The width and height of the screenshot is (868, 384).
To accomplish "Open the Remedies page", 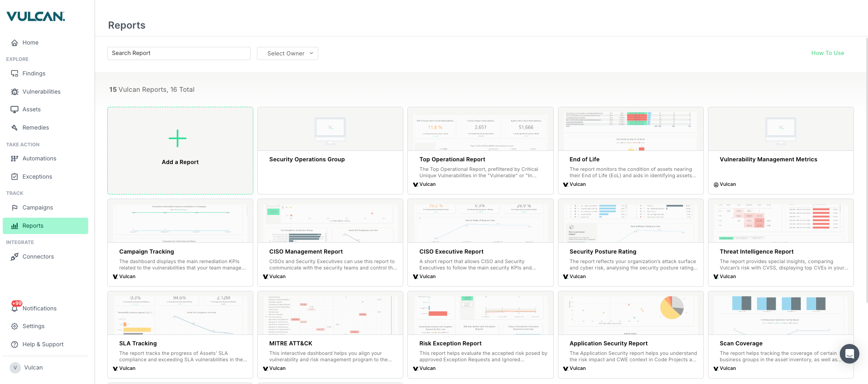I will pyautogui.click(x=35, y=128).
